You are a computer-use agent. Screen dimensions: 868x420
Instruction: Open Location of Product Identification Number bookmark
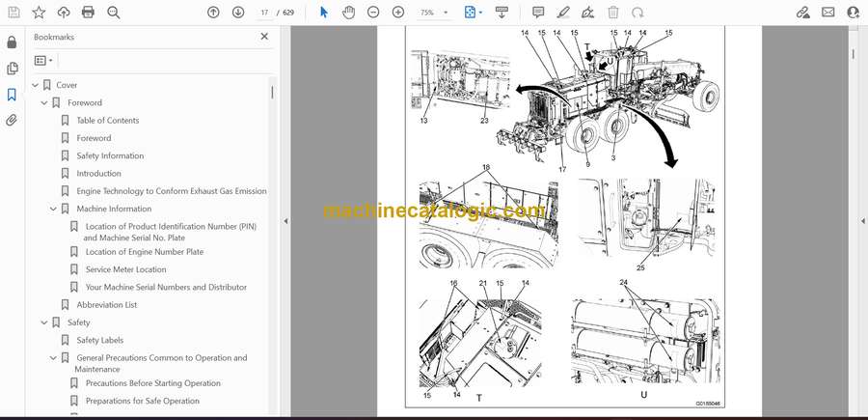coord(171,232)
